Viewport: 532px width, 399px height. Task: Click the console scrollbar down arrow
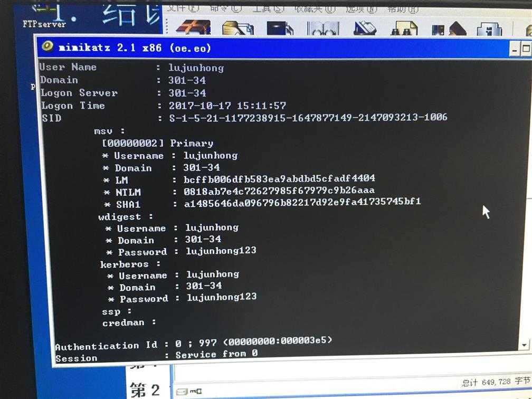point(524,345)
